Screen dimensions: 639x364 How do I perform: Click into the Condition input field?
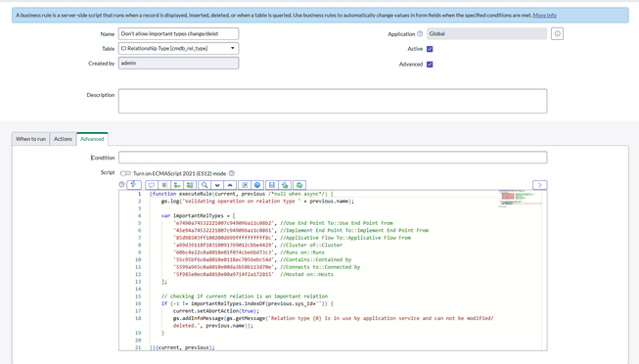pos(333,158)
